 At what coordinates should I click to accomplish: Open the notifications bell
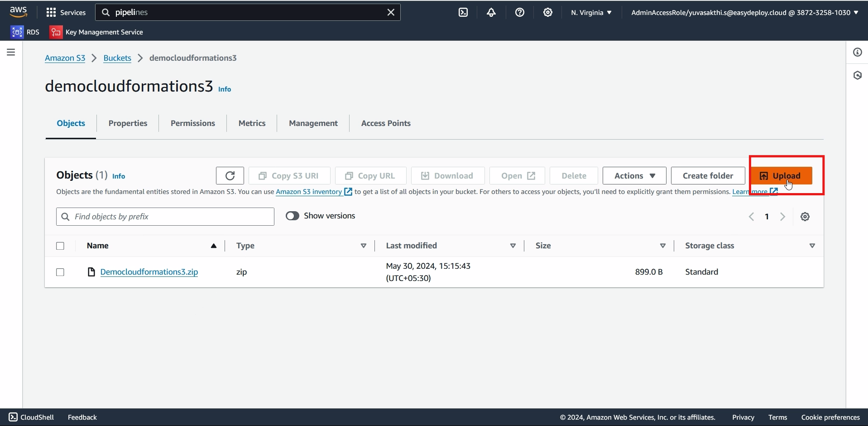click(x=491, y=13)
